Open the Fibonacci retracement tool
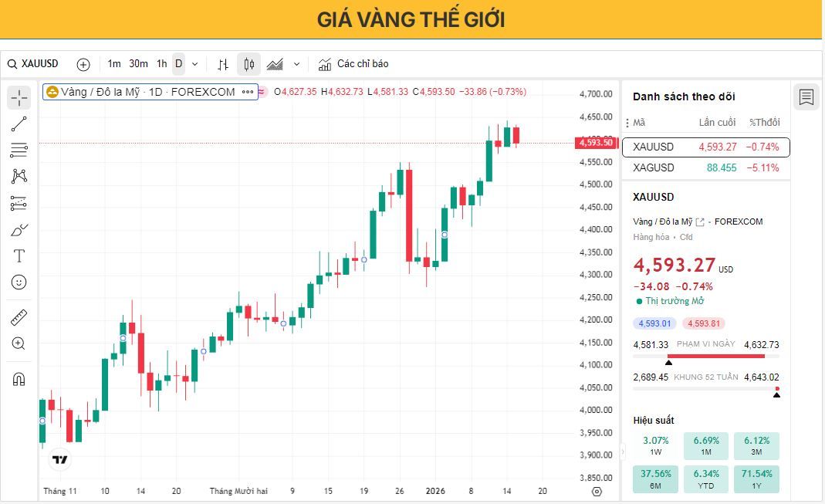Viewport: 825px width, 504px height. tap(19, 150)
